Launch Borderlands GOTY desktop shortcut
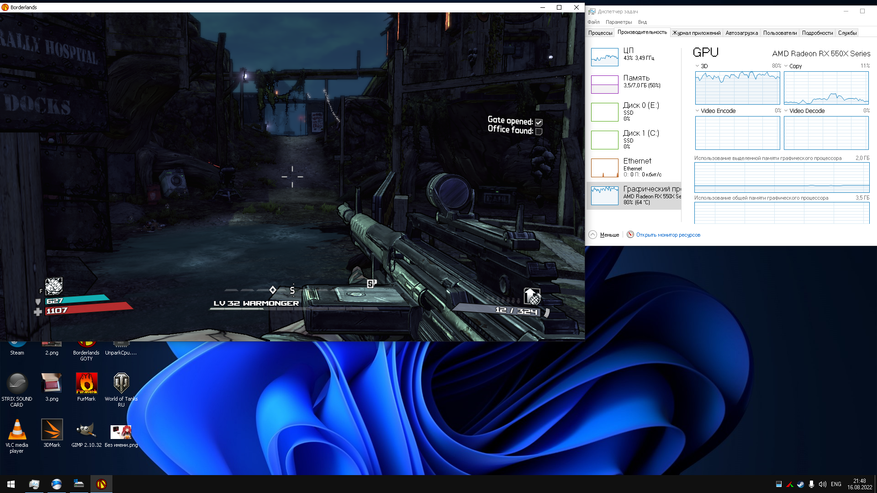 click(x=86, y=350)
